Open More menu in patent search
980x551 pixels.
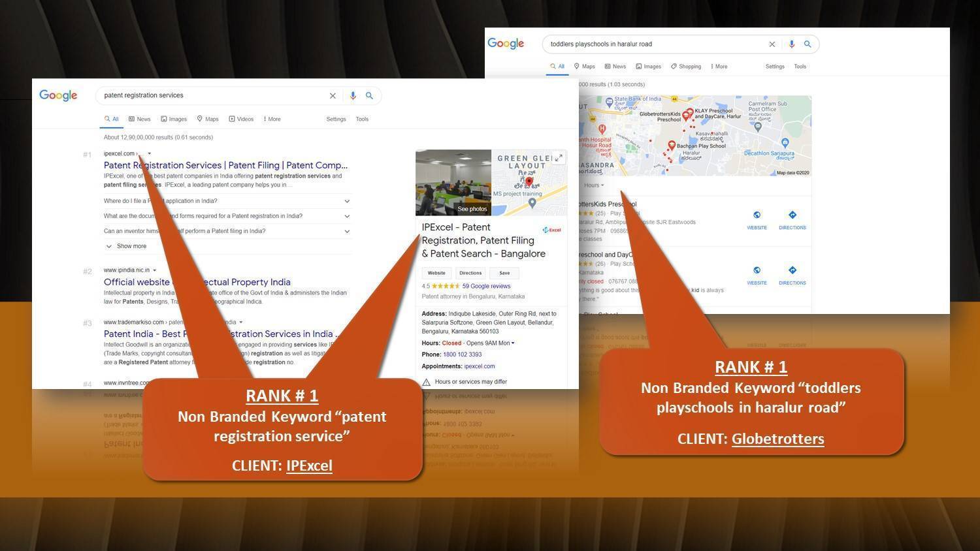(272, 119)
